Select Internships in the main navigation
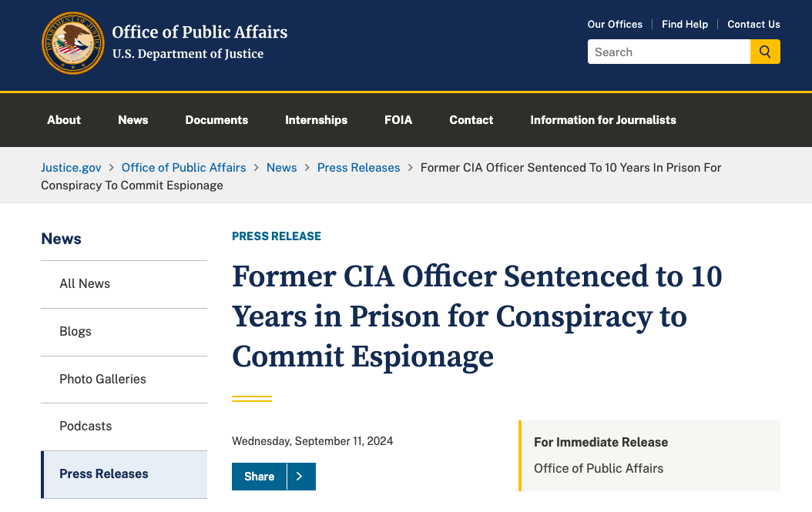 click(x=316, y=120)
